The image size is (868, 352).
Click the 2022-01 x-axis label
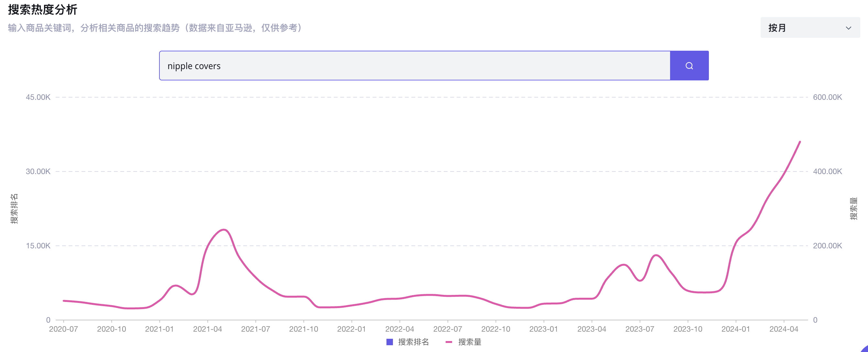click(x=352, y=329)
